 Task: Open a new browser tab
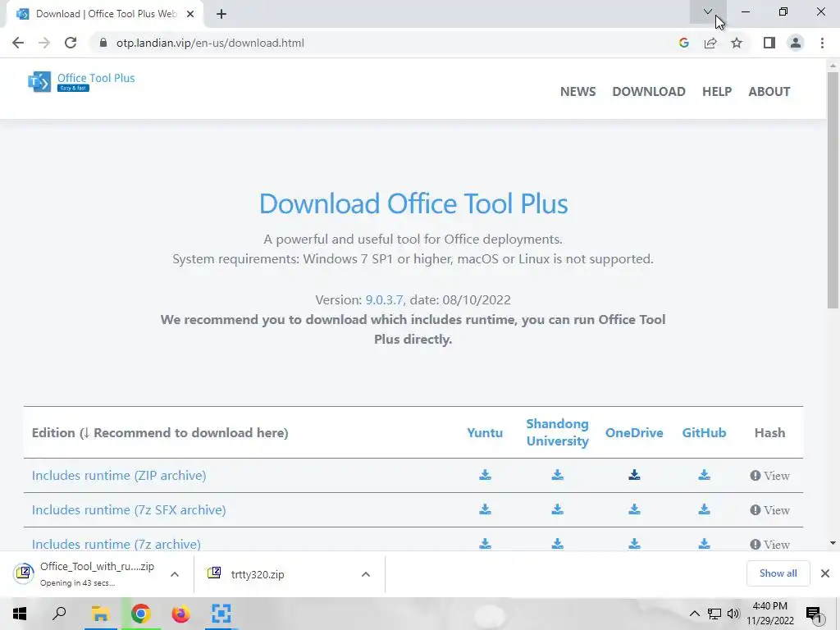(221, 14)
